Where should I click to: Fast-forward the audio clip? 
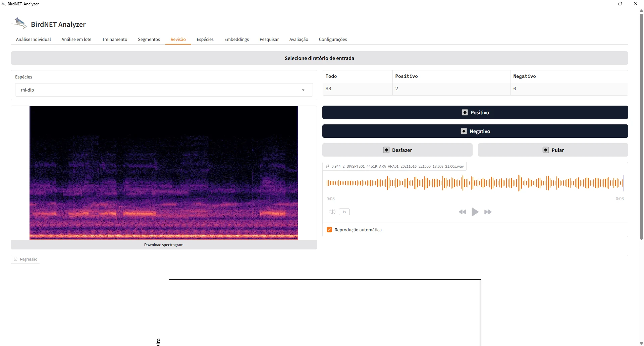(488, 212)
